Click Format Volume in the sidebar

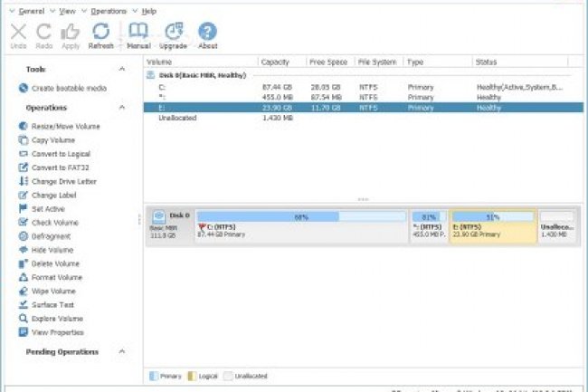[x=56, y=277]
